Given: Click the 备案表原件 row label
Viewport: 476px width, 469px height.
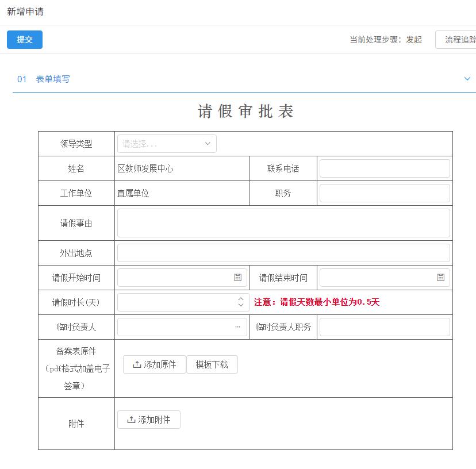Looking at the screenshot, I should pos(76,368).
